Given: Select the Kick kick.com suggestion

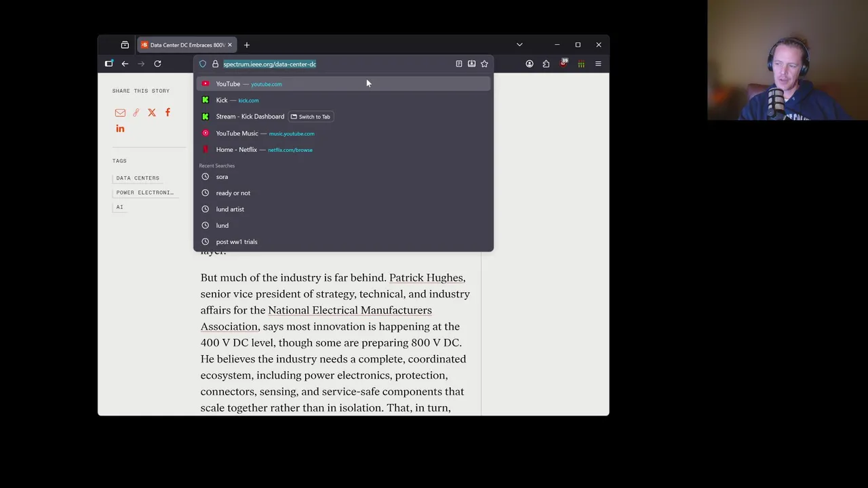Looking at the screenshot, I should (344, 100).
